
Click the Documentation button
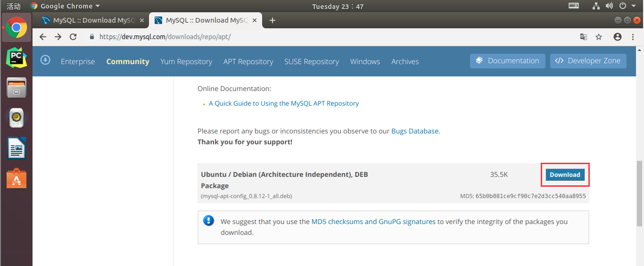(x=508, y=61)
